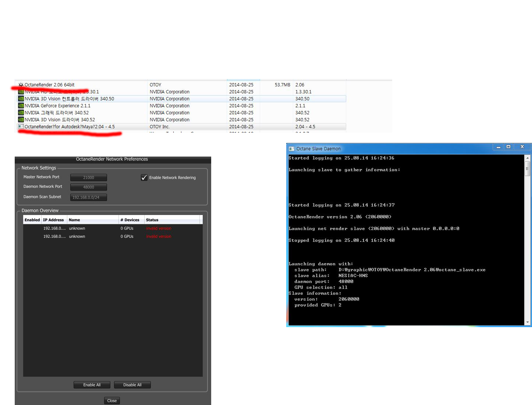532x405 pixels.
Task: Click the Network Settings group label
Action: coord(39,168)
